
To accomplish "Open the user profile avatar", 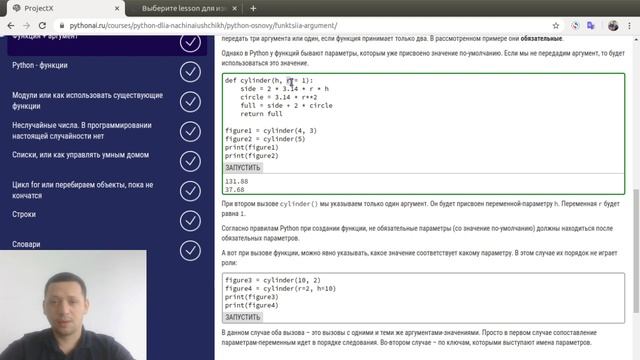I will (x=613, y=25).
